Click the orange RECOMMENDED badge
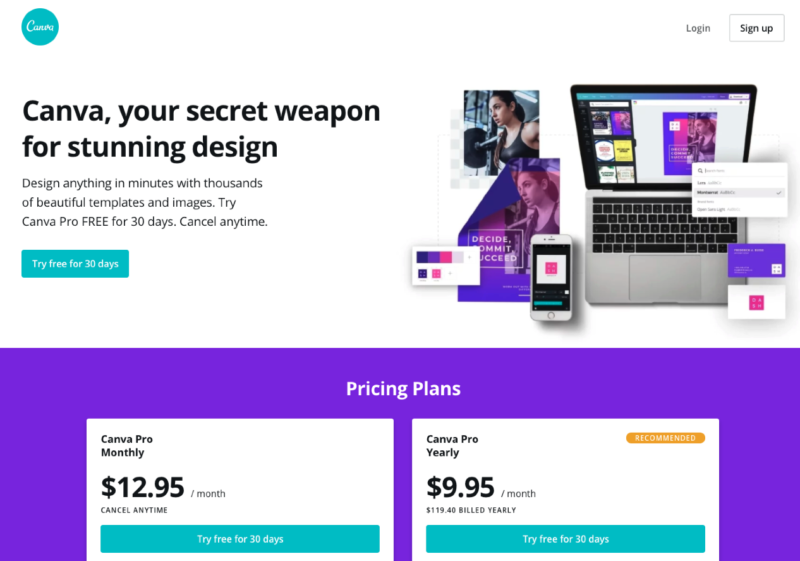800x561 pixels. click(x=665, y=438)
